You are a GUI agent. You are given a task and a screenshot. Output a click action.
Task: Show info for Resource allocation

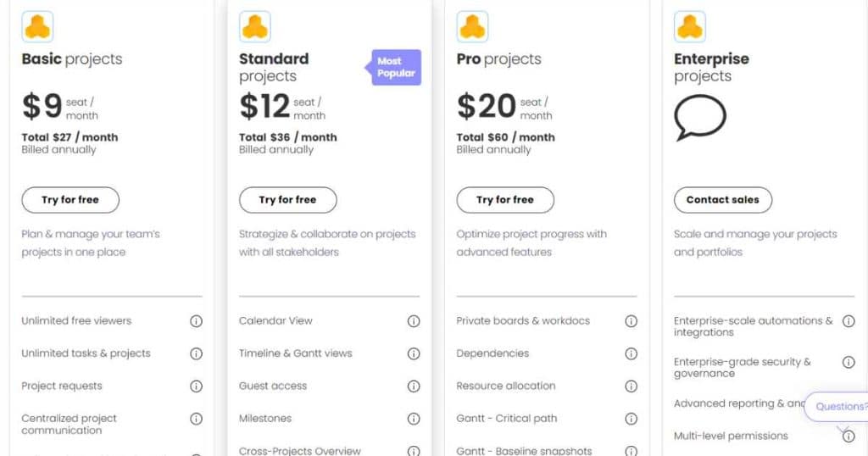pos(631,386)
